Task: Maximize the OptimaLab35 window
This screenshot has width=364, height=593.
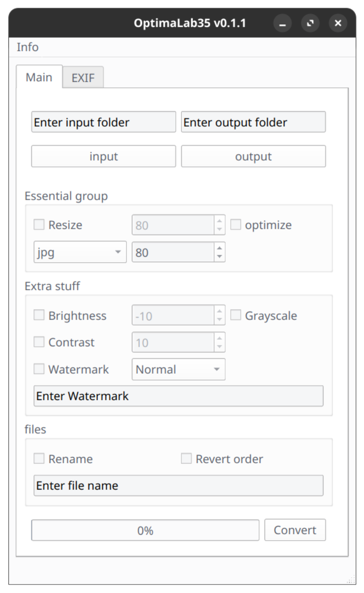Action: 310,23
